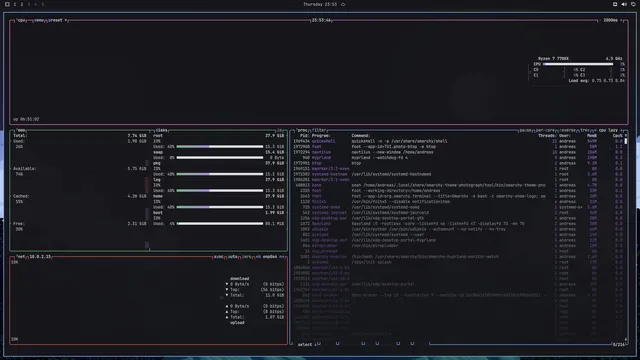640x360 pixels.
Task: Open the launcher icon in the top bar
Action: [x=7, y=4]
